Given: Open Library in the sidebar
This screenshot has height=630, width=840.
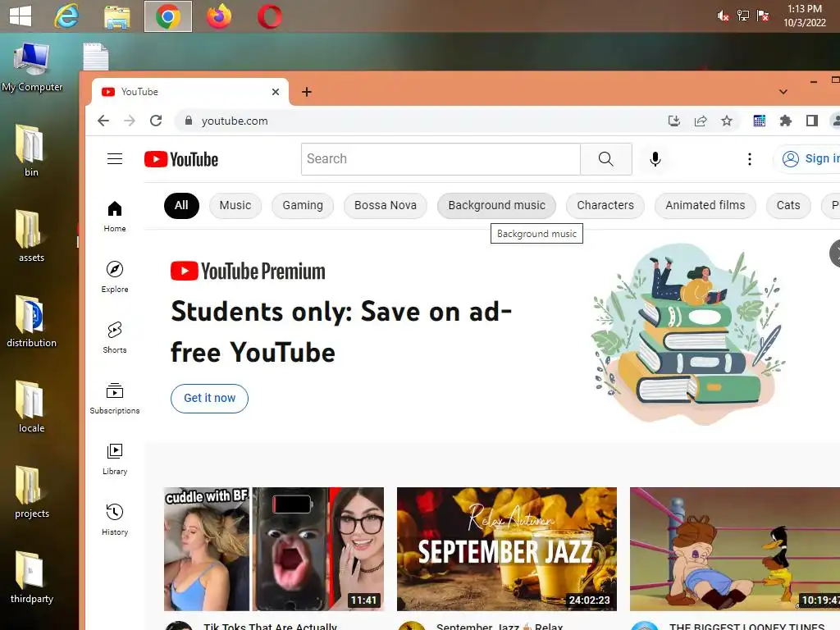Looking at the screenshot, I should pos(115,459).
